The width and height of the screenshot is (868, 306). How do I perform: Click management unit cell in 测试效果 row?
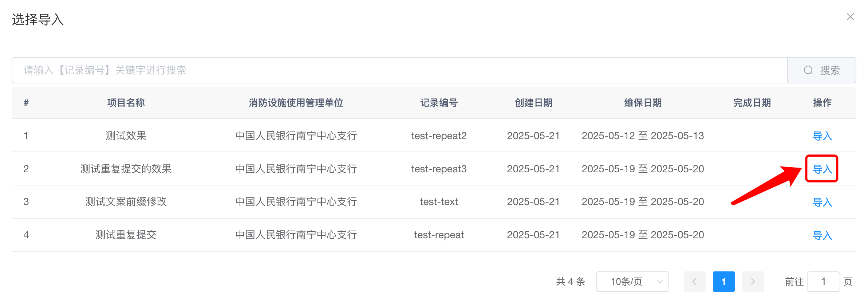296,136
